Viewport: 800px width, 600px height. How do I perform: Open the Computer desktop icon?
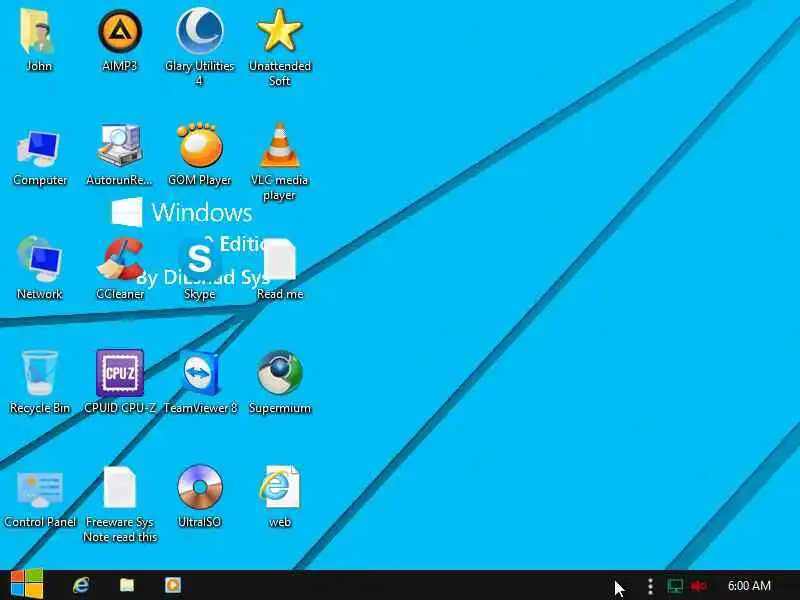coord(39,148)
